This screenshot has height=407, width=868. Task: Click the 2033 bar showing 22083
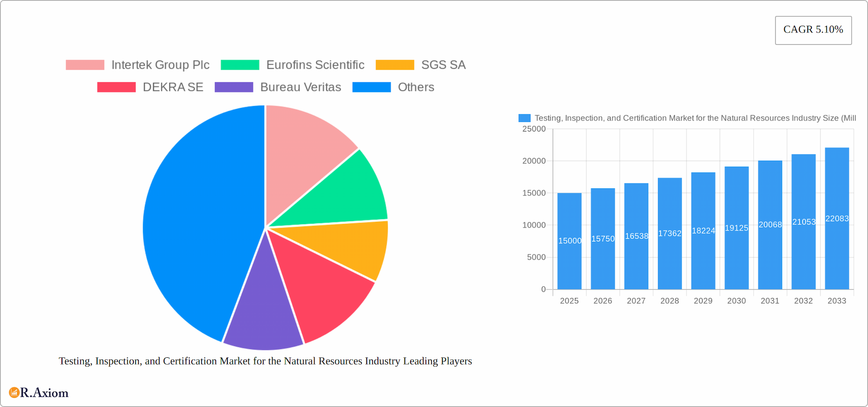(837, 217)
